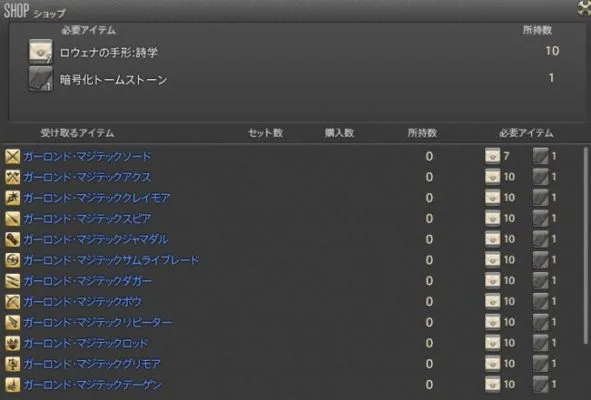
Task: Select ガーロンド・マジテックソード item name
Action: click(87, 156)
